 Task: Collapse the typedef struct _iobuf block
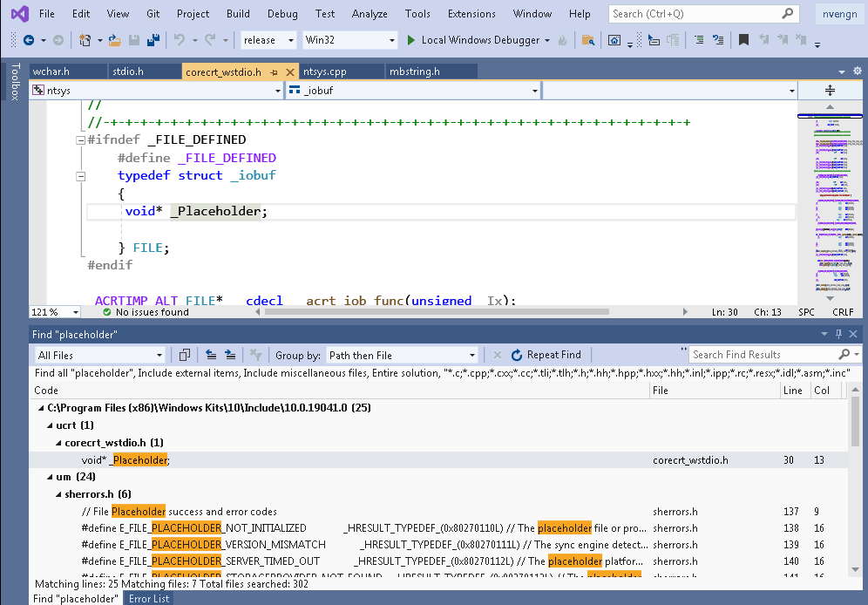click(81, 176)
